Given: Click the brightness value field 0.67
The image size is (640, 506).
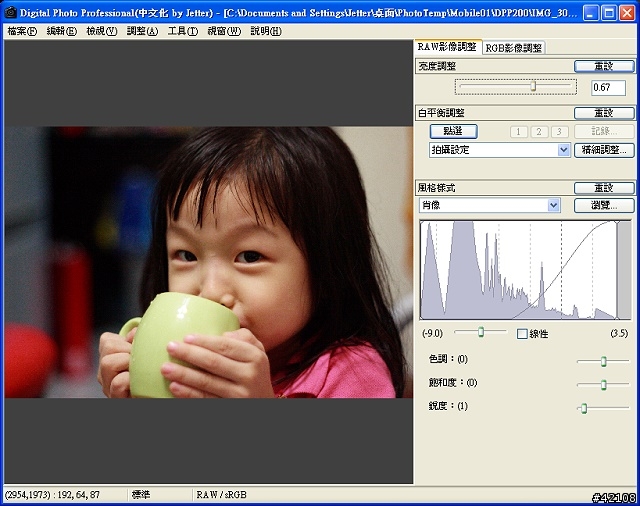Looking at the screenshot, I should coord(608,87).
